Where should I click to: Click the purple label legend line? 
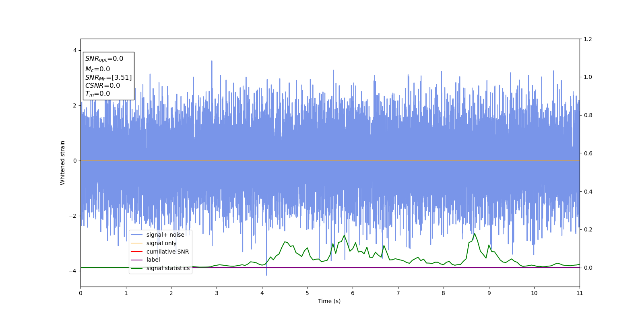click(x=137, y=260)
